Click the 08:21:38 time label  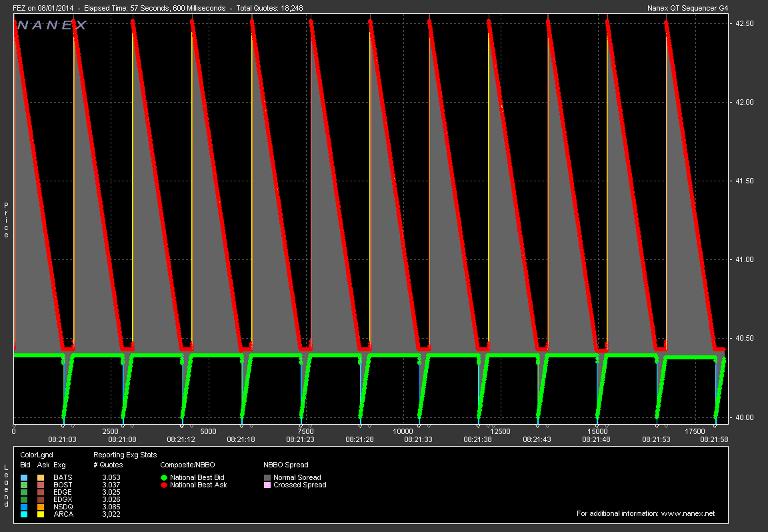click(x=477, y=439)
